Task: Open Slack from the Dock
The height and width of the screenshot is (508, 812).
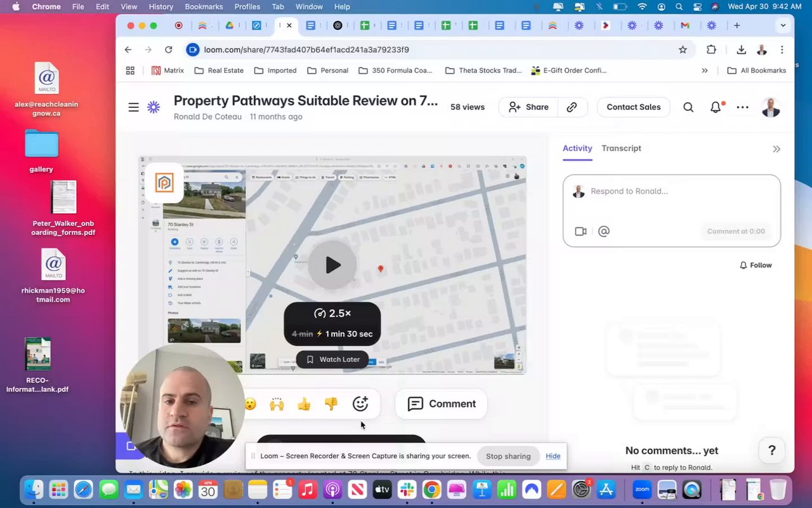Action: 407,490
